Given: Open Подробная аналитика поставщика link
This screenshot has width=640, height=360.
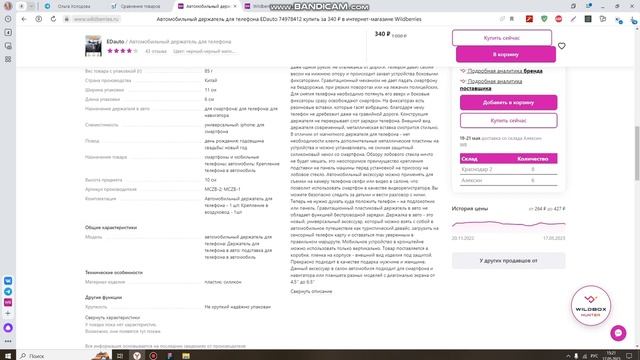Looking at the screenshot, I should pos(491,84).
